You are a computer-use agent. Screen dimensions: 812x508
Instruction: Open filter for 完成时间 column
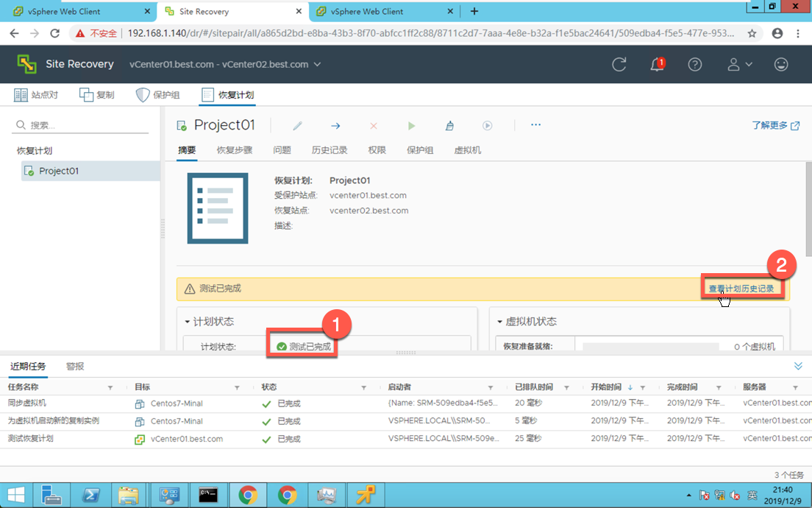[x=719, y=388]
